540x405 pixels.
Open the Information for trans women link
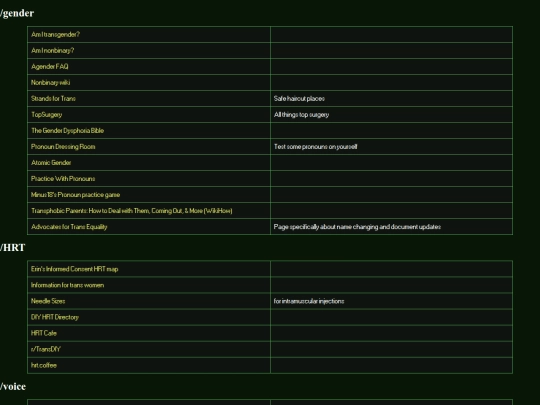pyautogui.click(x=68, y=285)
